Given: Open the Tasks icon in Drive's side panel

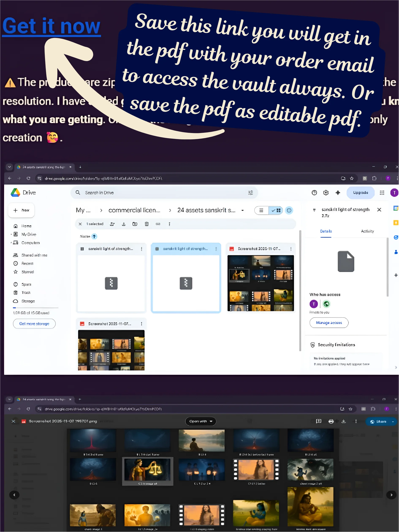Looking at the screenshot, I should pos(396,237).
